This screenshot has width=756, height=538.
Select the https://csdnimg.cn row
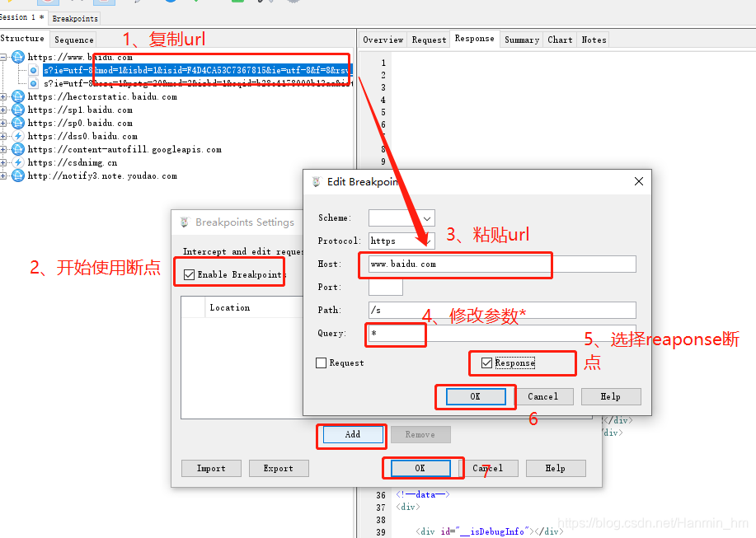coord(73,163)
